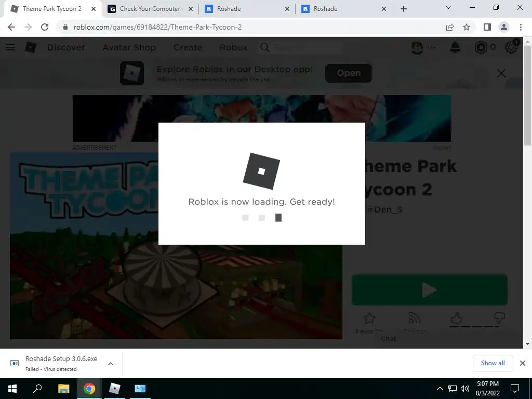
Task: Close the first Roshade tab
Action: (x=287, y=9)
